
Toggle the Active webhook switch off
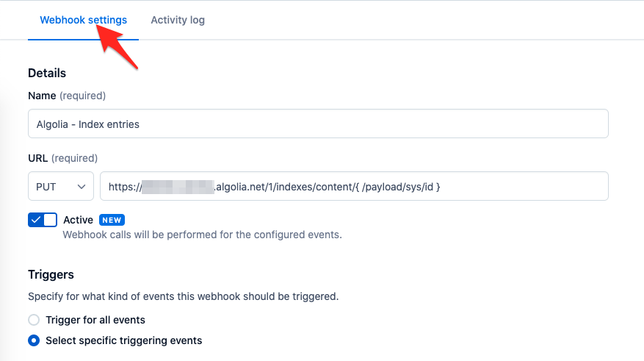click(x=43, y=220)
